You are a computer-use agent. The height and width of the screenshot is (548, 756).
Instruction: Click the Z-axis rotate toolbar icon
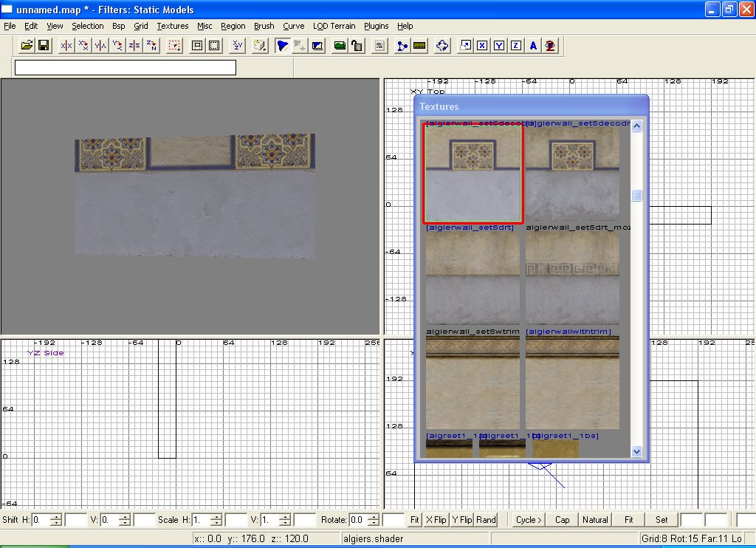pos(151,46)
